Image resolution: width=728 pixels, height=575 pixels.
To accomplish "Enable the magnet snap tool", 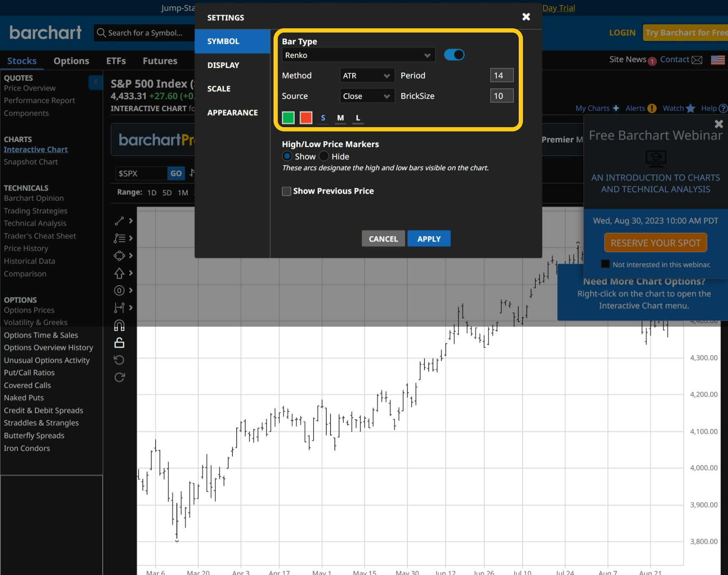I will click(x=119, y=325).
